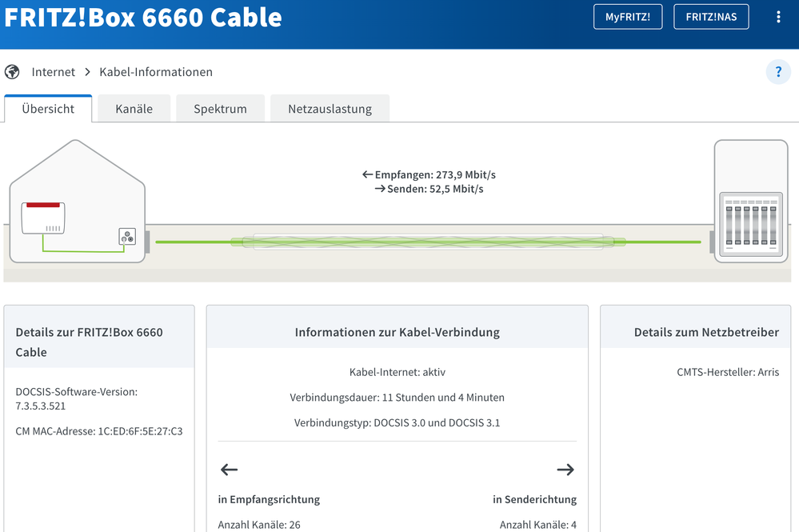Viewport: 799px width, 532px height.
Task: Click the Internet breadcrumb link
Action: (53, 72)
